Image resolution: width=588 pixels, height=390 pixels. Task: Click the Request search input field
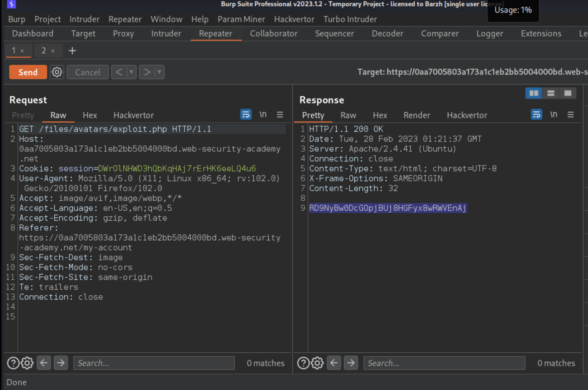(154, 363)
